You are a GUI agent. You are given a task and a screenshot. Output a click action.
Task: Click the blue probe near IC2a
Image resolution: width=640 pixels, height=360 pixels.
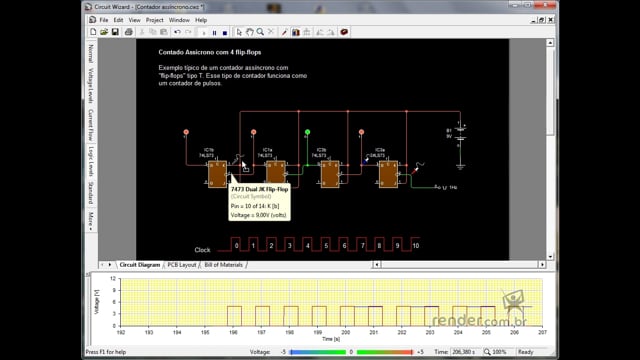click(366, 160)
